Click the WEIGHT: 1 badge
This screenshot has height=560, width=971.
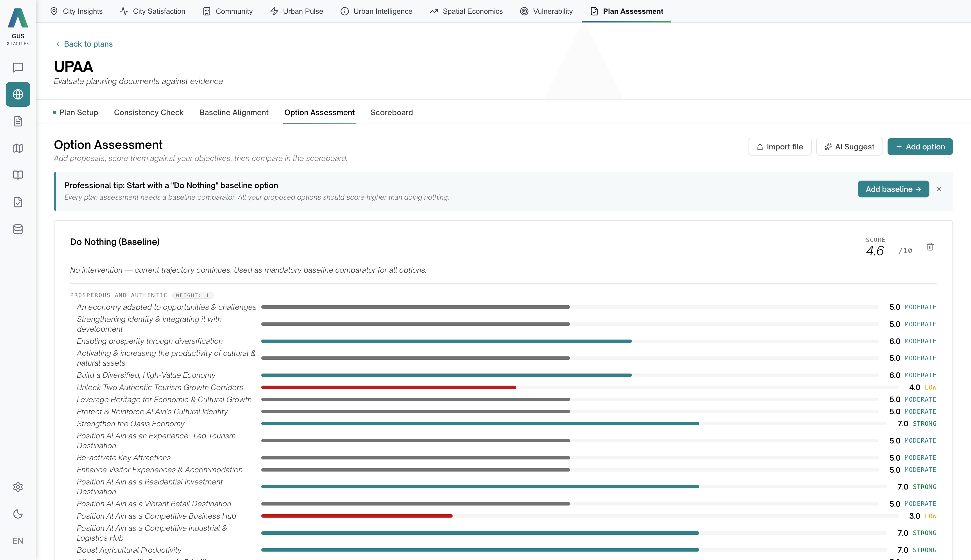192,295
